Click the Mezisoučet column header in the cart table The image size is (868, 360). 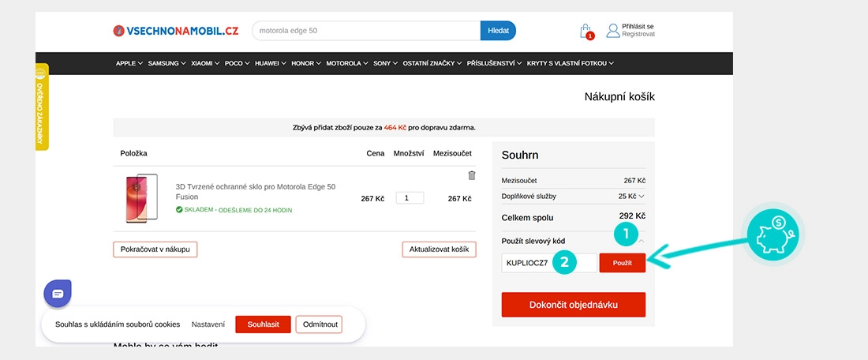click(452, 153)
